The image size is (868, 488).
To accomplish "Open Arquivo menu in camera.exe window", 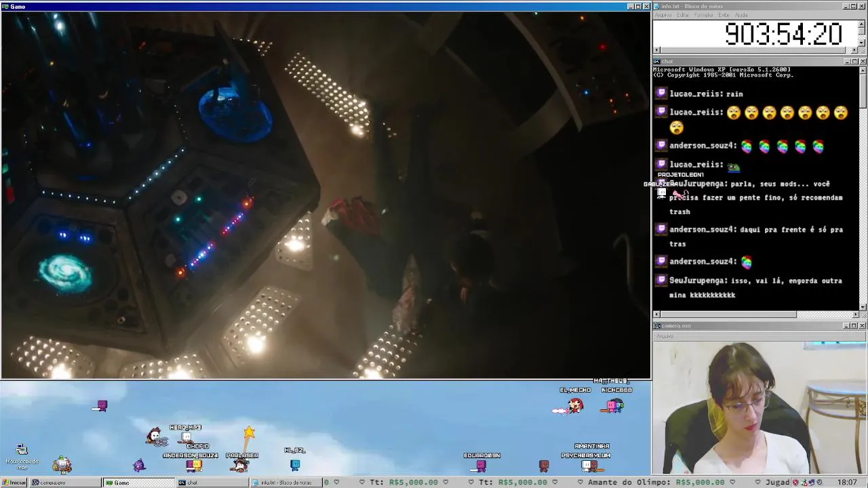I will [665, 336].
